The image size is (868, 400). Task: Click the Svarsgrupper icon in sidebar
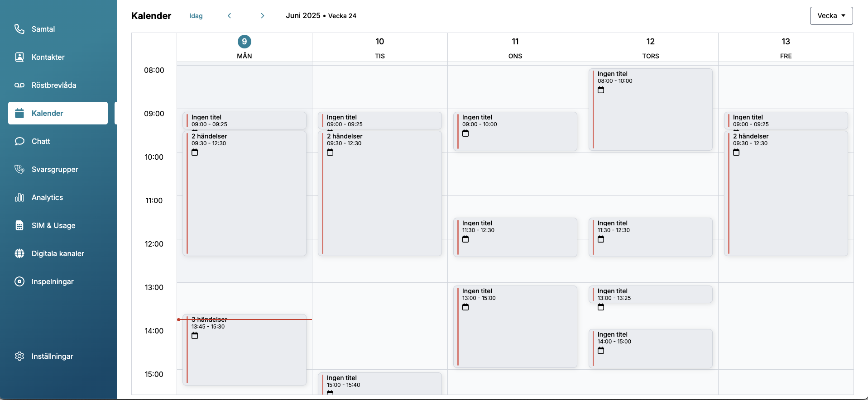click(x=19, y=169)
